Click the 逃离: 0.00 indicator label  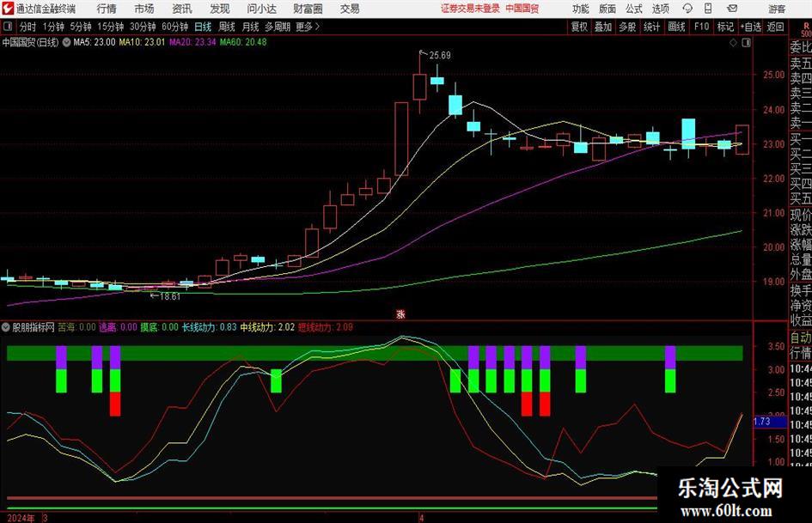(118, 327)
